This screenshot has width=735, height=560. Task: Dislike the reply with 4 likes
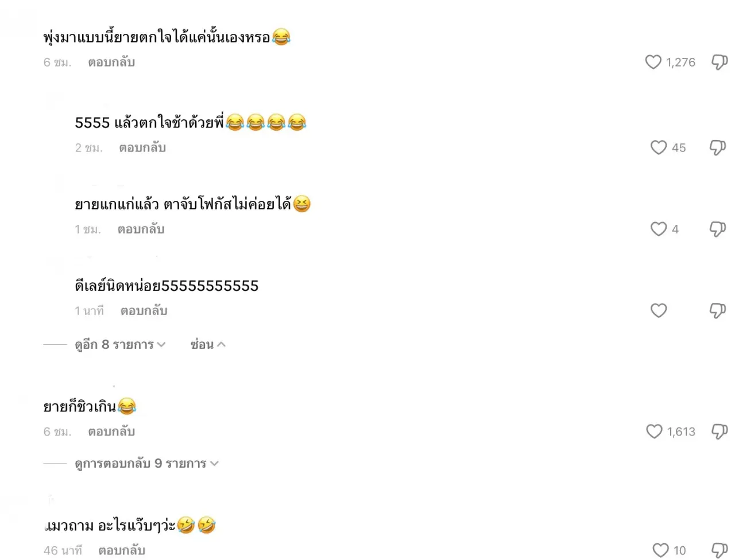coord(718,229)
